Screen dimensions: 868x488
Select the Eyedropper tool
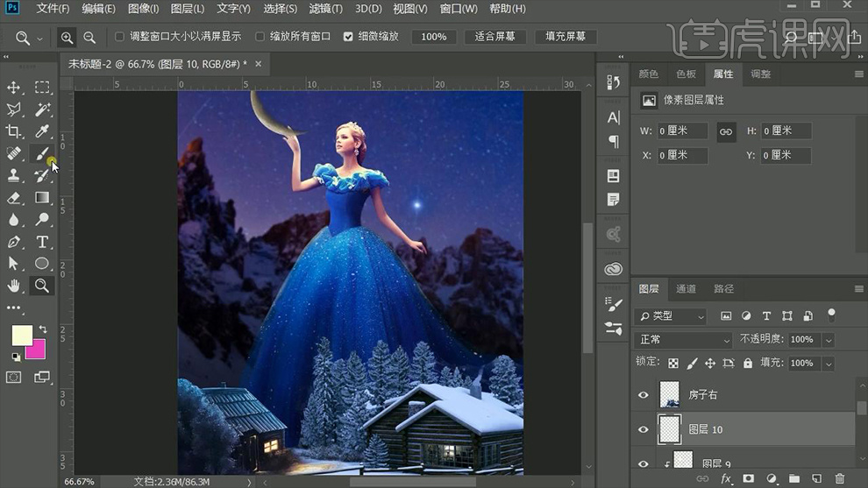click(x=41, y=131)
